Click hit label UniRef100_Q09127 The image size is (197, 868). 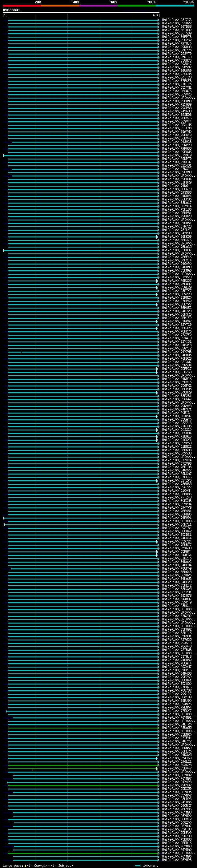point(177,694)
